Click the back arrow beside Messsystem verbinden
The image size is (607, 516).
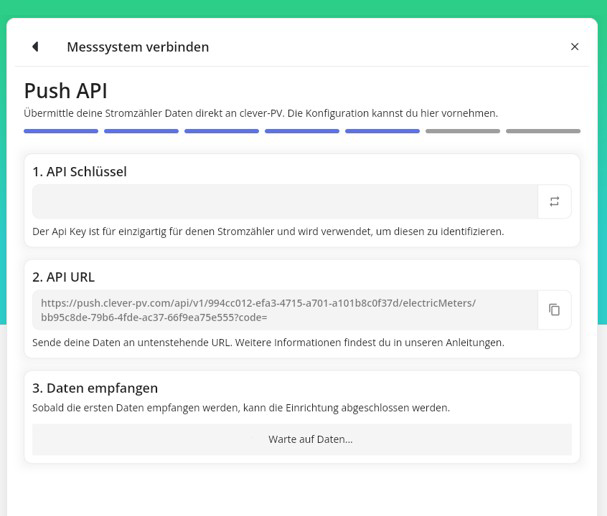[35, 47]
